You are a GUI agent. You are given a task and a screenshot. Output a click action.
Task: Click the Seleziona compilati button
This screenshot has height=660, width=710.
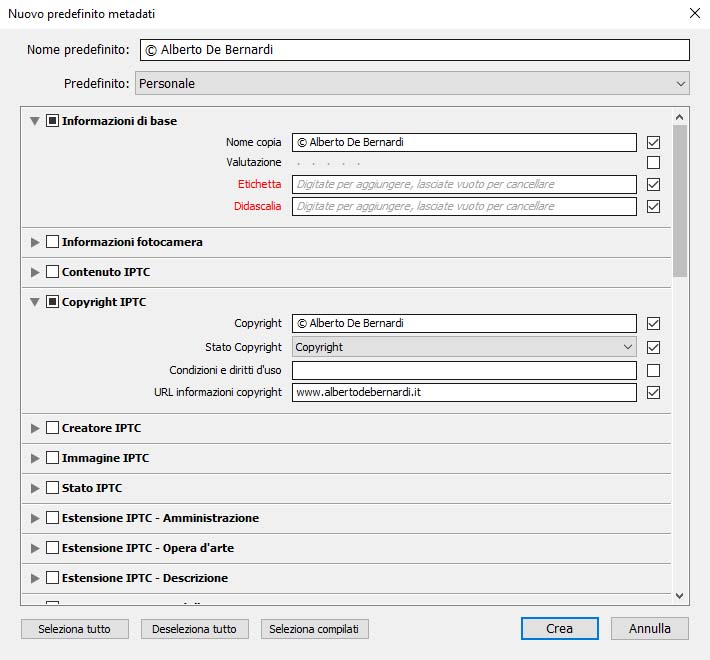(315, 629)
